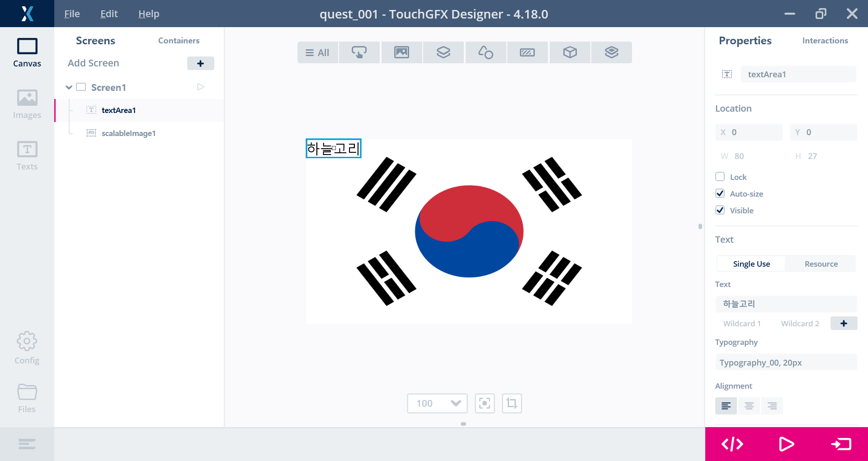The width and height of the screenshot is (868, 461).
Task: Select Resource text mode
Action: (x=821, y=264)
